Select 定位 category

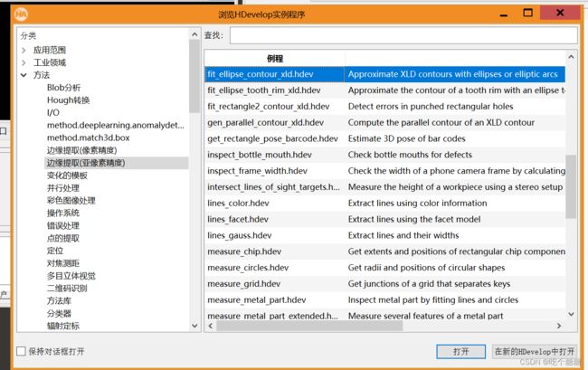[x=55, y=251]
